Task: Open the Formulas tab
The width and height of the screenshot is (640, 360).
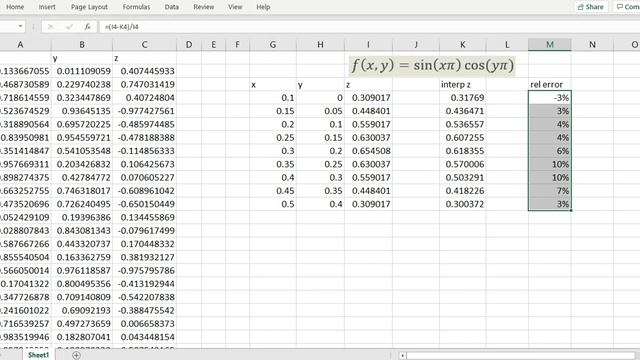Action: tap(136, 7)
